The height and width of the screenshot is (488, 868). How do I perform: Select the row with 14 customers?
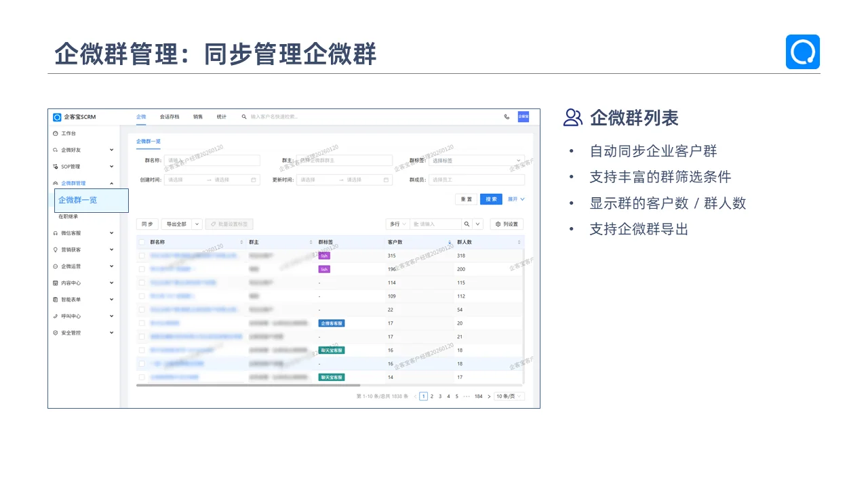142,377
